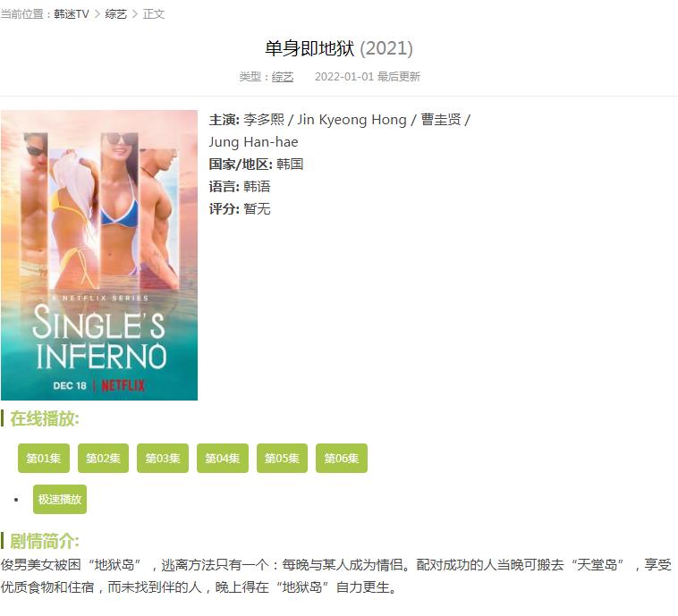The width and height of the screenshot is (678, 616).
Task: Play episode 第06集
Action: (342, 458)
